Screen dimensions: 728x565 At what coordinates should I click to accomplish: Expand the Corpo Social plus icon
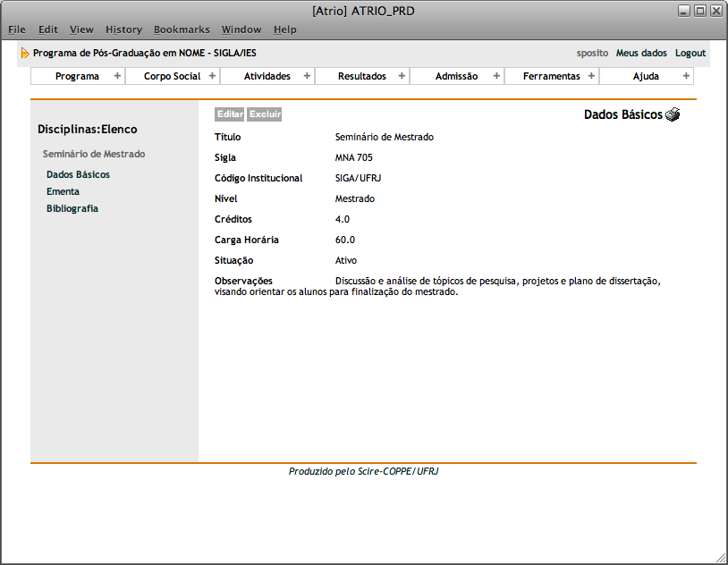pyautogui.click(x=212, y=76)
